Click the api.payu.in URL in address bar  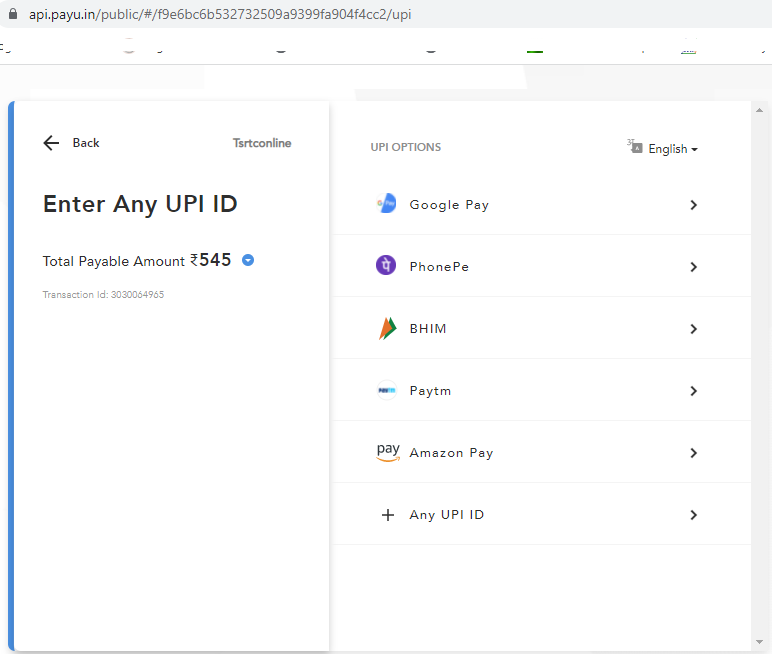coord(220,14)
